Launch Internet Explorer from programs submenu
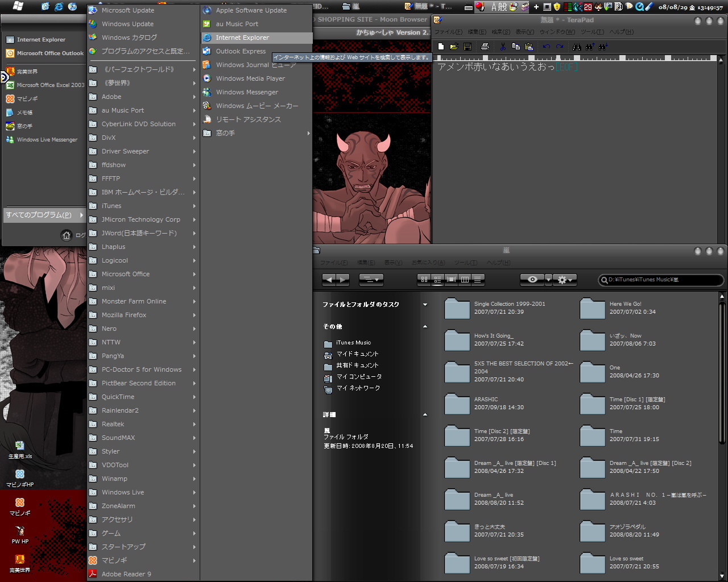Screen dimensions: 728x582 click(x=257, y=38)
